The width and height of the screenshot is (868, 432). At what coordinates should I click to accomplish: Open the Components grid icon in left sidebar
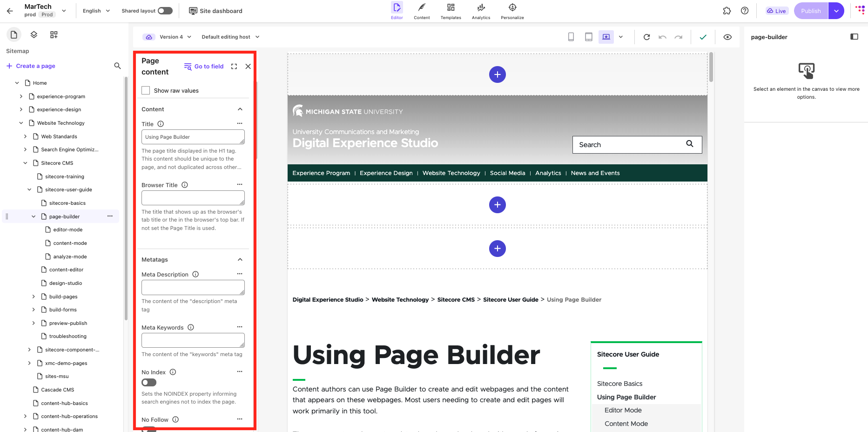54,34
